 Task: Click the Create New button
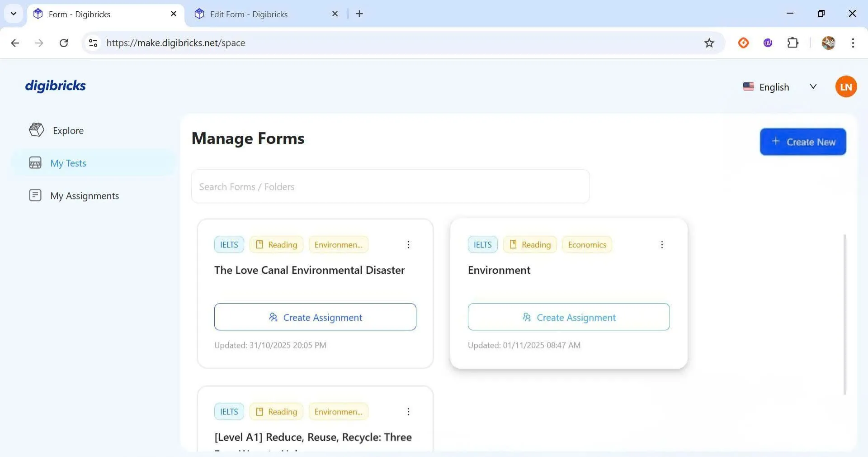click(x=802, y=142)
